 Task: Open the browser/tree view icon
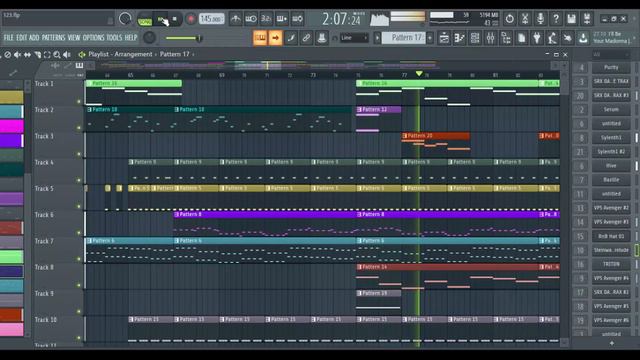[x=506, y=38]
